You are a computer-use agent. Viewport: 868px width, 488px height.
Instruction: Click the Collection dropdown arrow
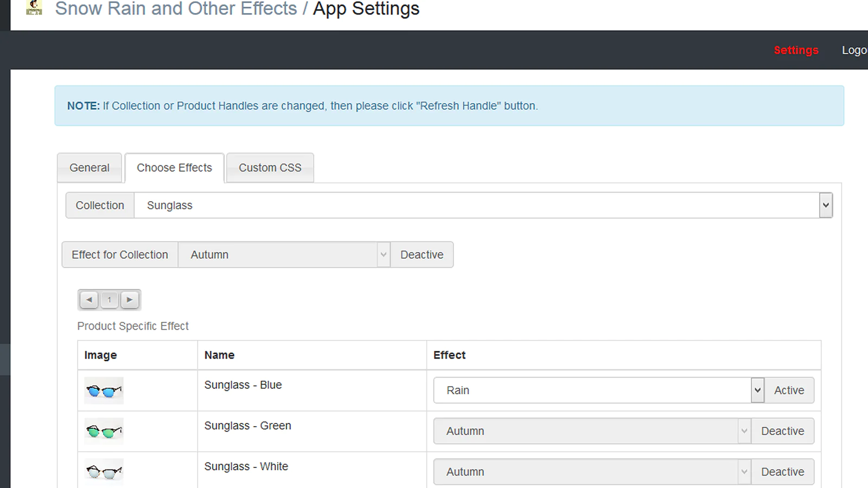826,206
